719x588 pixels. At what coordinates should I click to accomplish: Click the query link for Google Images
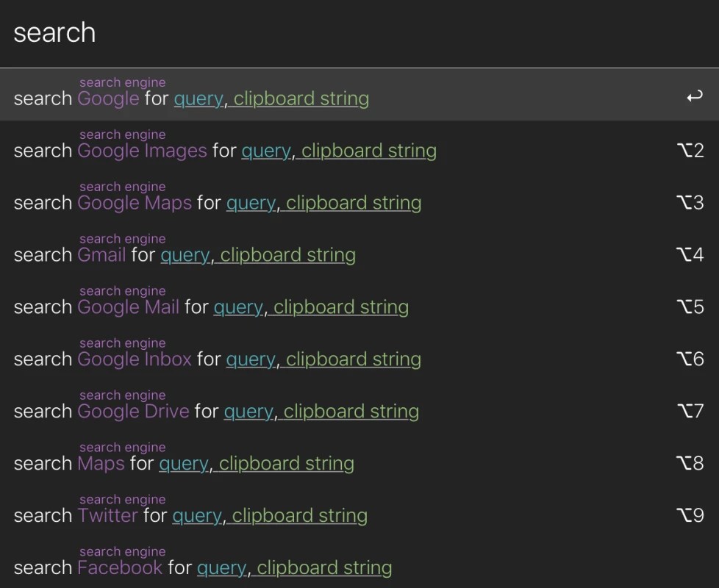[265, 150]
